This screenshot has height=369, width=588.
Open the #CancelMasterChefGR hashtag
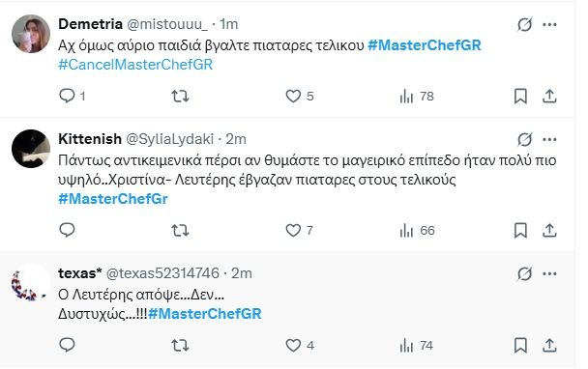click(x=135, y=65)
